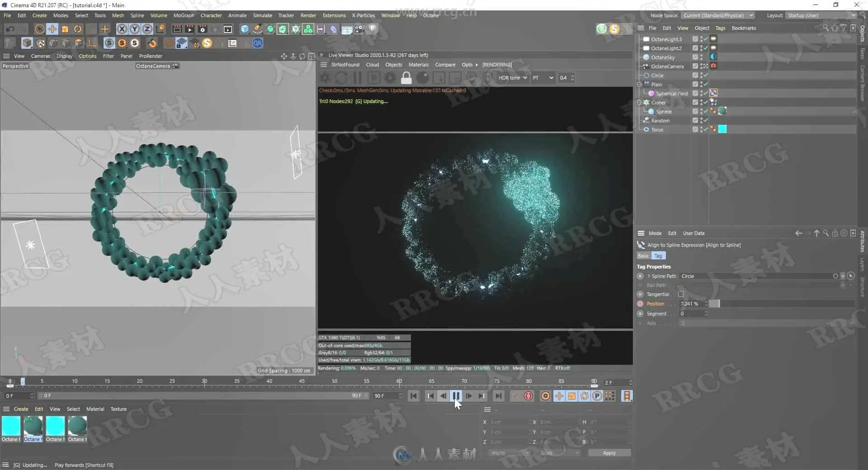The height and width of the screenshot is (470, 868).
Task: Open the MoGraph menu
Action: point(184,15)
